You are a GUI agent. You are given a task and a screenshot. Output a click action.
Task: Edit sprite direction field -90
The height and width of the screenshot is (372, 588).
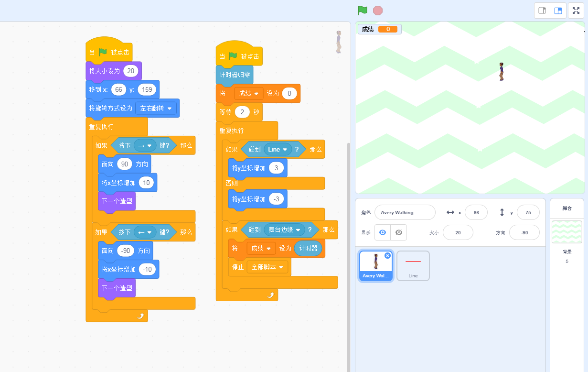(524, 232)
